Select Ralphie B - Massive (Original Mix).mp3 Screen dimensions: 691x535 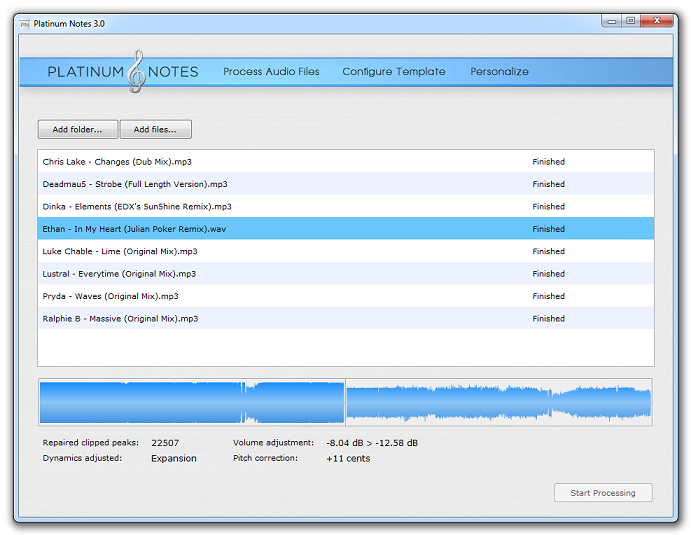(120, 319)
